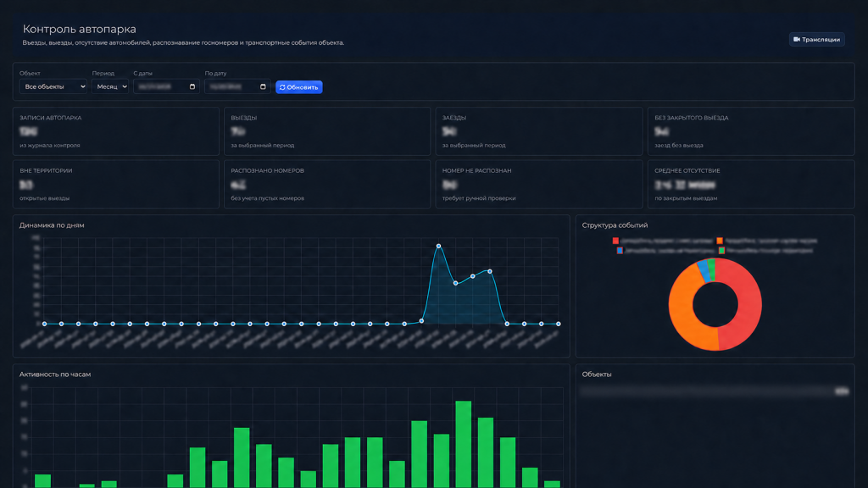Click the по закрытым выездам caption
868x488 pixels.
(686, 198)
